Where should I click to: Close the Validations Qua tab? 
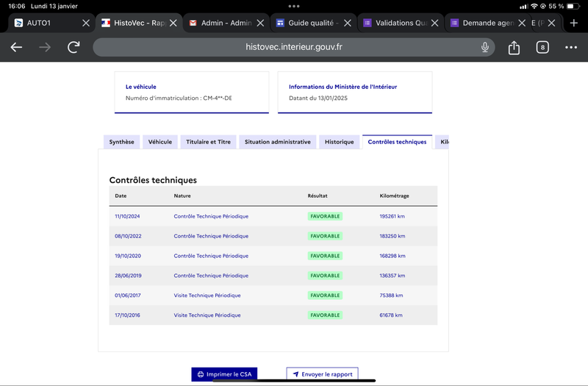coord(434,23)
